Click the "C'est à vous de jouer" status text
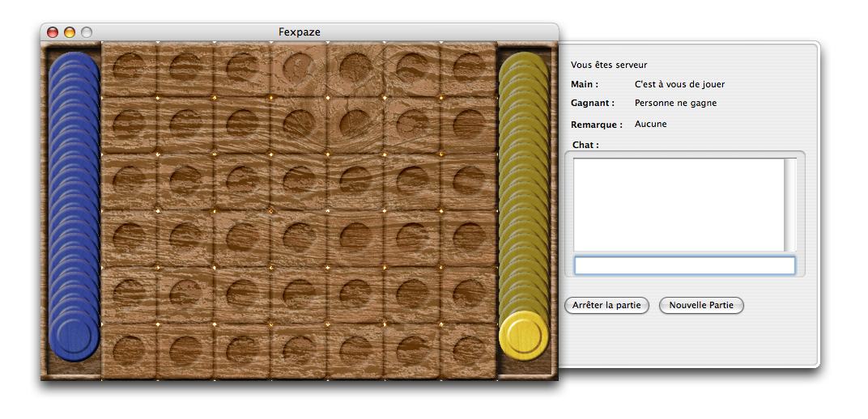Image resolution: width=868 pixels, height=419 pixels. point(680,85)
